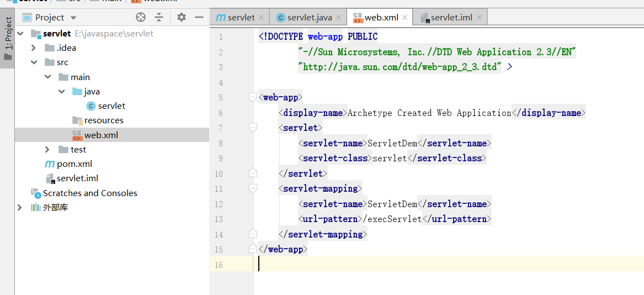The height and width of the screenshot is (295, 644).
Task: Click the project path E:\javaspace\servlet
Action: (114, 33)
